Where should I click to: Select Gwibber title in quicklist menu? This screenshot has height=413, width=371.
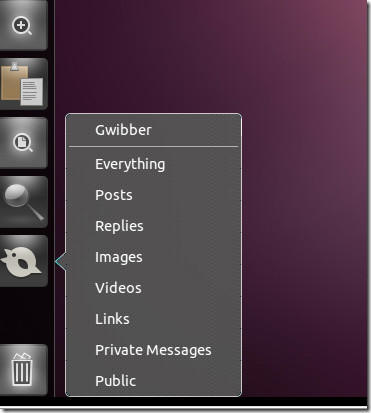pyautogui.click(x=123, y=130)
